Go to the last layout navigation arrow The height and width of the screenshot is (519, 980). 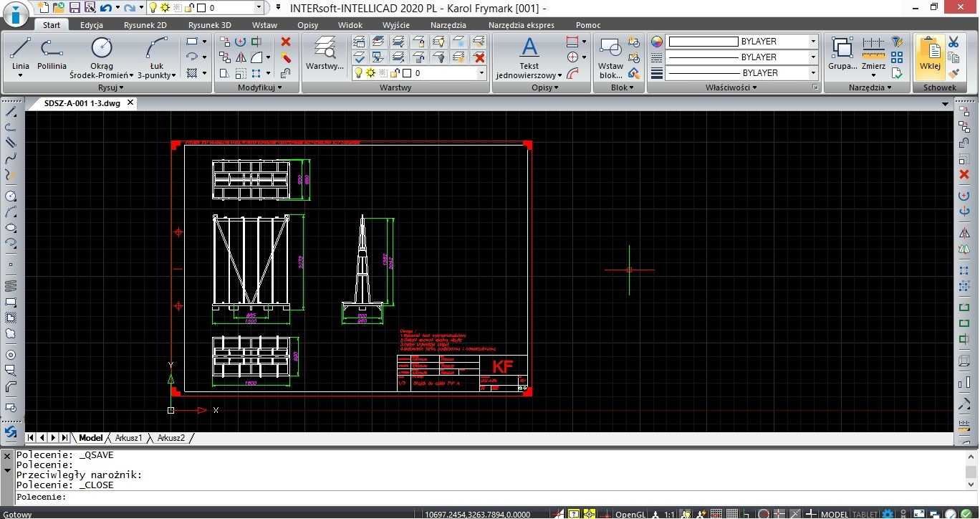point(64,438)
